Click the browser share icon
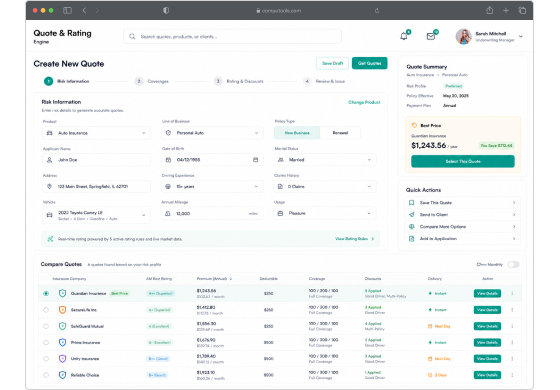This screenshot has height=390, width=560. pyautogui.click(x=489, y=10)
